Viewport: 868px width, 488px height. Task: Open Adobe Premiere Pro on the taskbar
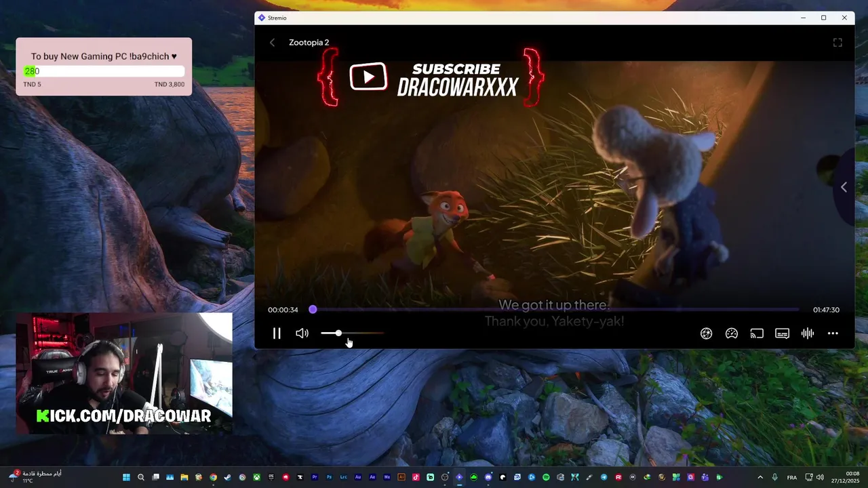(315, 477)
